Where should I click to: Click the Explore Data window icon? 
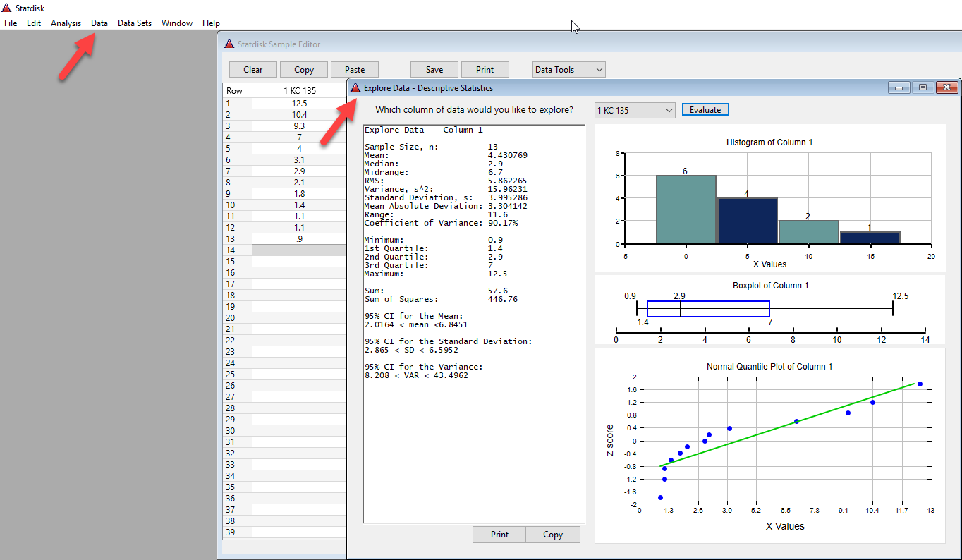click(355, 88)
